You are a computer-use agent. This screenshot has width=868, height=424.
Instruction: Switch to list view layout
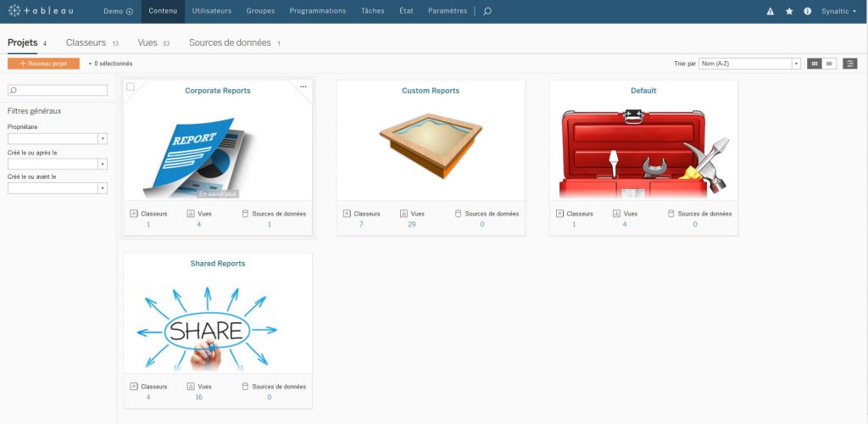tap(829, 64)
